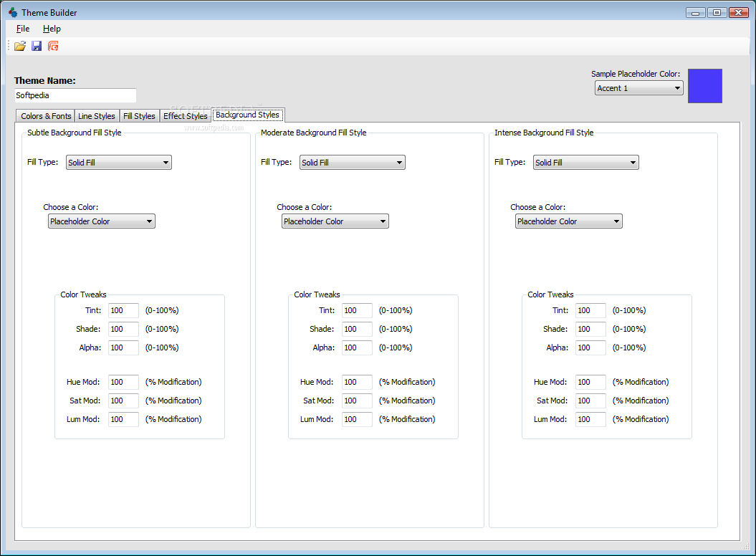
Task: Click the Sat Mod field in Subtle Background
Action: click(x=123, y=401)
